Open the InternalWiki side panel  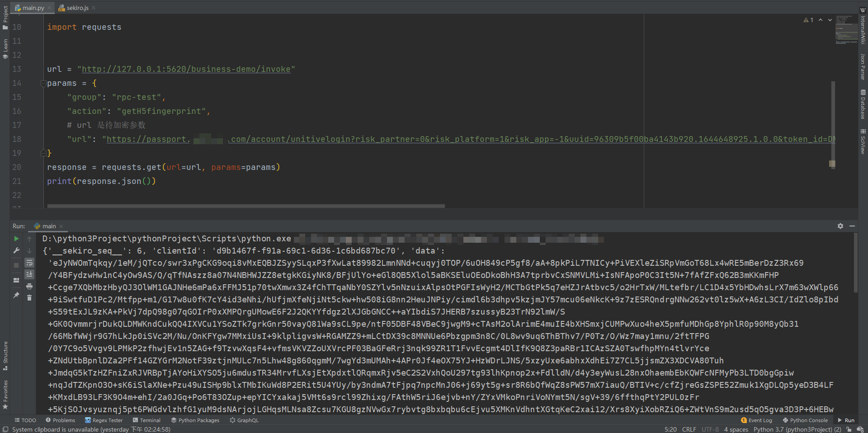click(x=863, y=26)
